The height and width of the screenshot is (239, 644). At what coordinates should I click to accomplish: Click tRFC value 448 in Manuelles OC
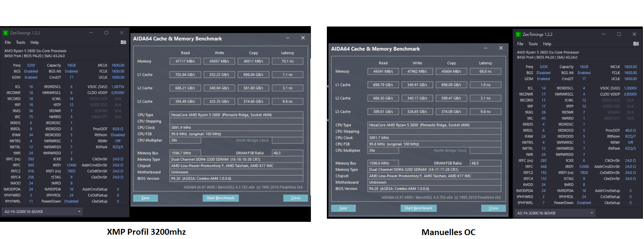coord(544,167)
